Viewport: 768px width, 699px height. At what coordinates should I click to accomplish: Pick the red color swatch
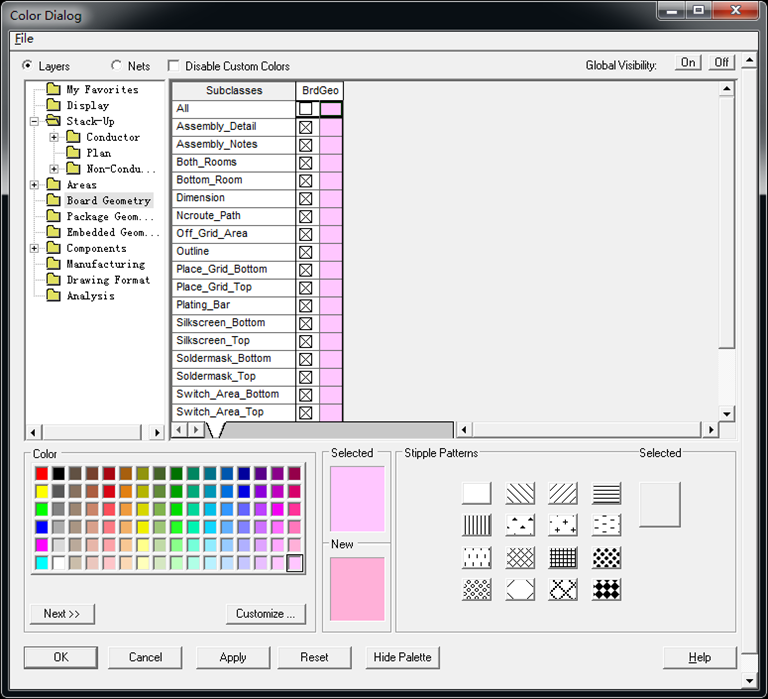pos(42,473)
